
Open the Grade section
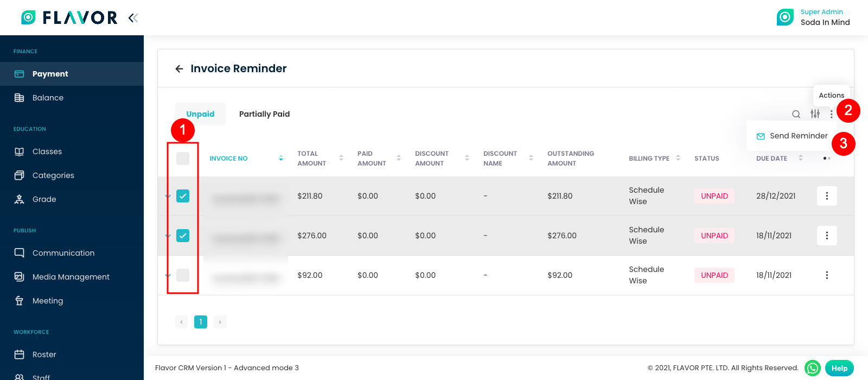pyautogui.click(x=44, y=199)
